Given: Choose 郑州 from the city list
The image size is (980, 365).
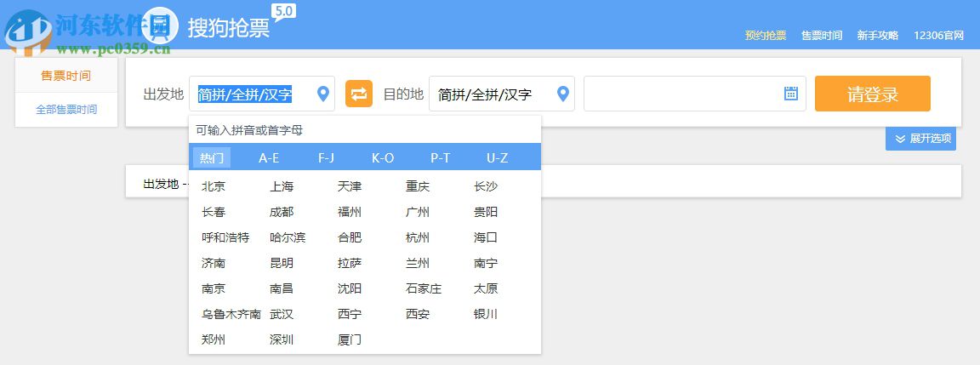Looking at the screenshot, I should (214, 340).
